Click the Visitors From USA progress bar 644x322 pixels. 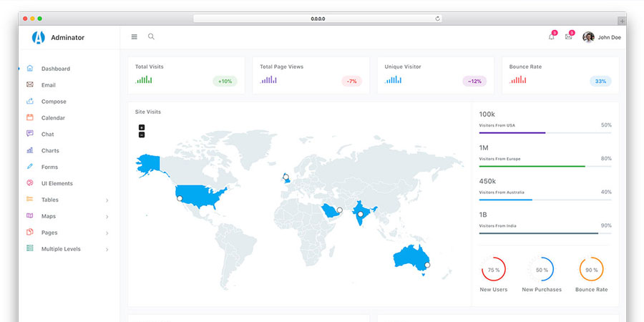tap(545, 132)
